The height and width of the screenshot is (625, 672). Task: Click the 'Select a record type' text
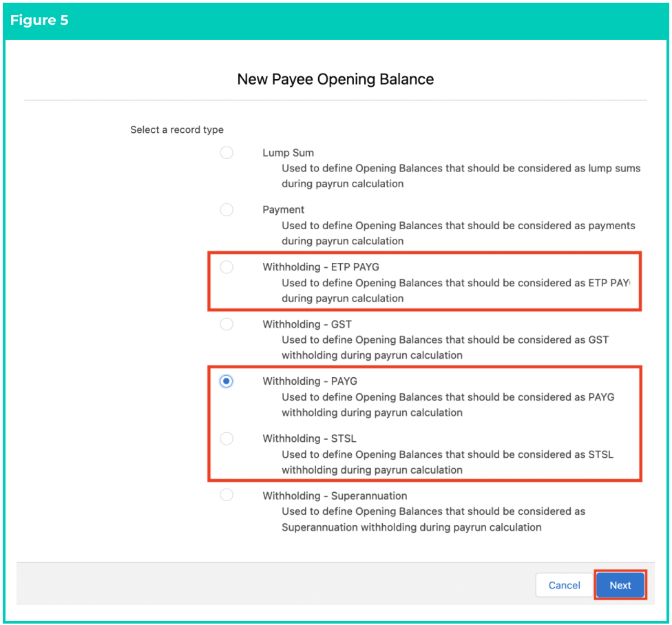pos(176,130)
